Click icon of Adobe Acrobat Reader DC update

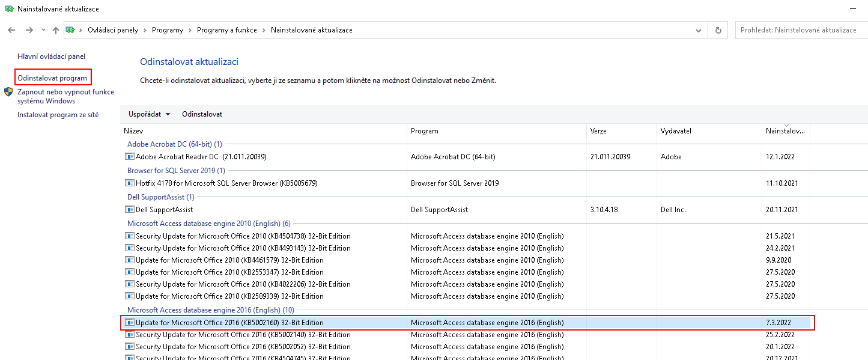click(x=130, y=157)
